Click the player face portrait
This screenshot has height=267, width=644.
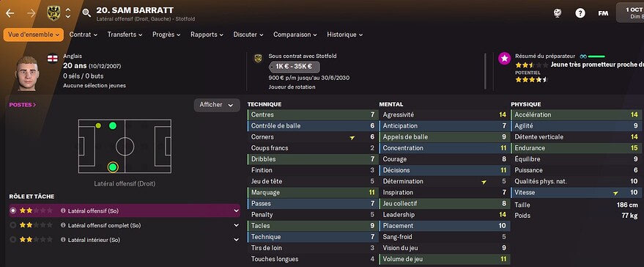(x=28, y=73)
